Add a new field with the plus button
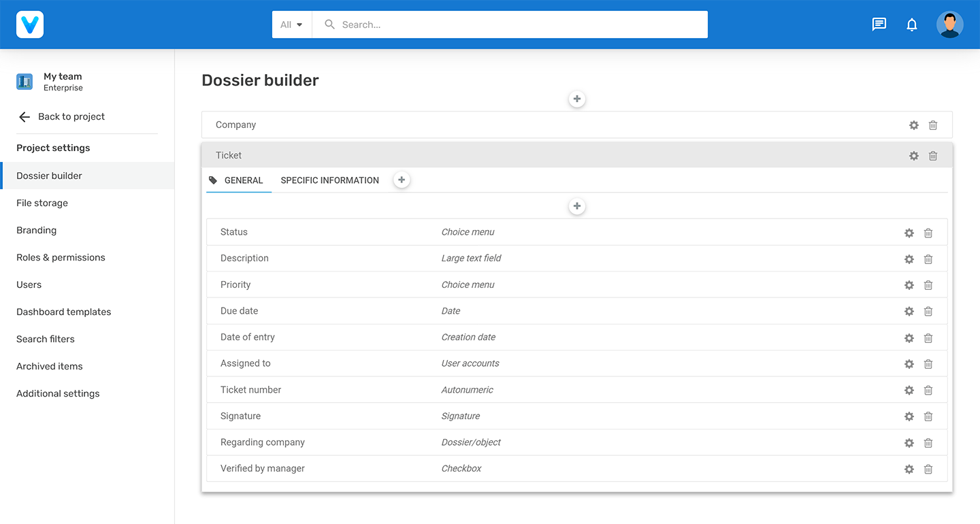 pos(576,206)
